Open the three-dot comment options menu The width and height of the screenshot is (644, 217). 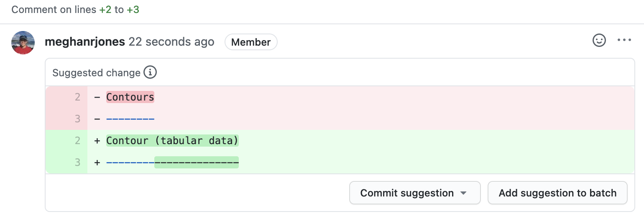(624, 40)
